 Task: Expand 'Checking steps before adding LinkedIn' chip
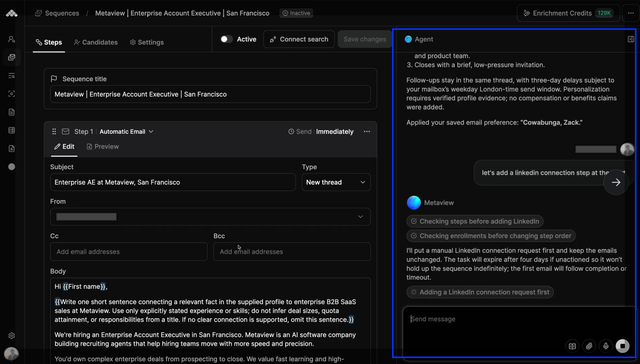tap(475, 221)
